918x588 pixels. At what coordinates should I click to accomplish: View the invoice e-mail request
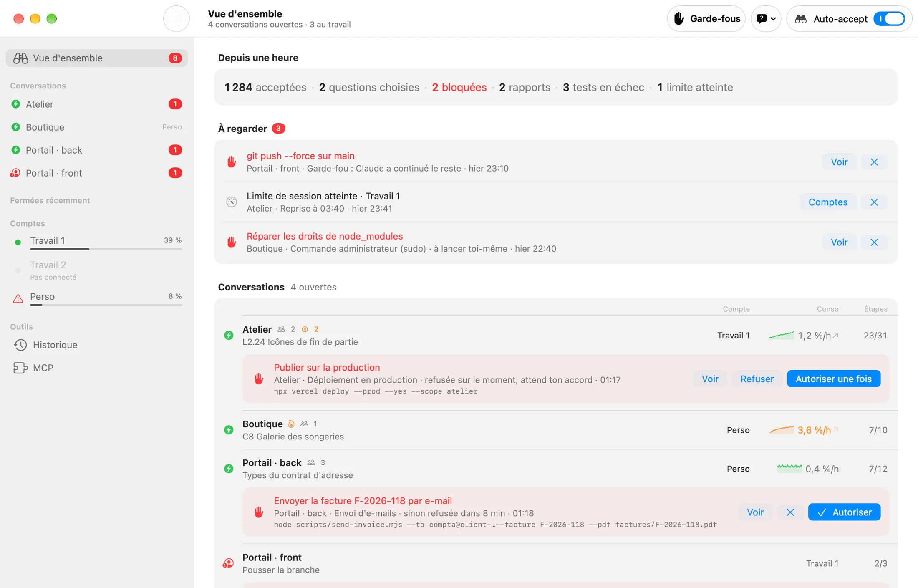[755, 512]
